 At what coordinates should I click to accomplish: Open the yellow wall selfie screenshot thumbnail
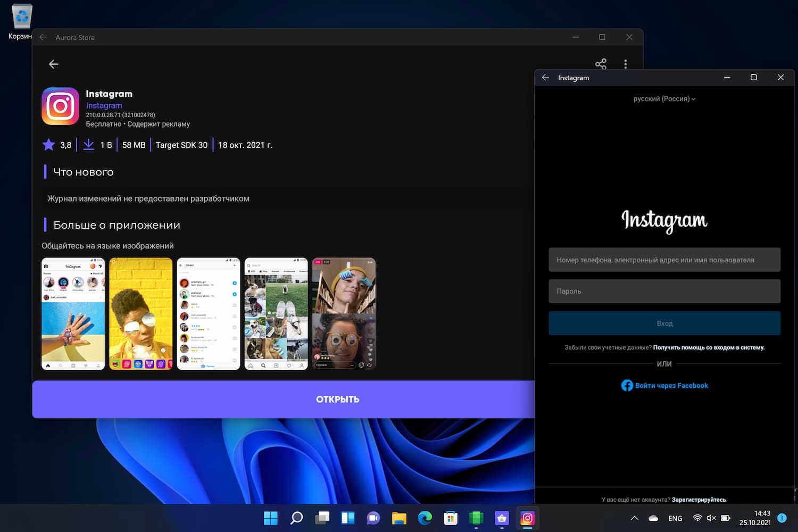coord(140,314)
